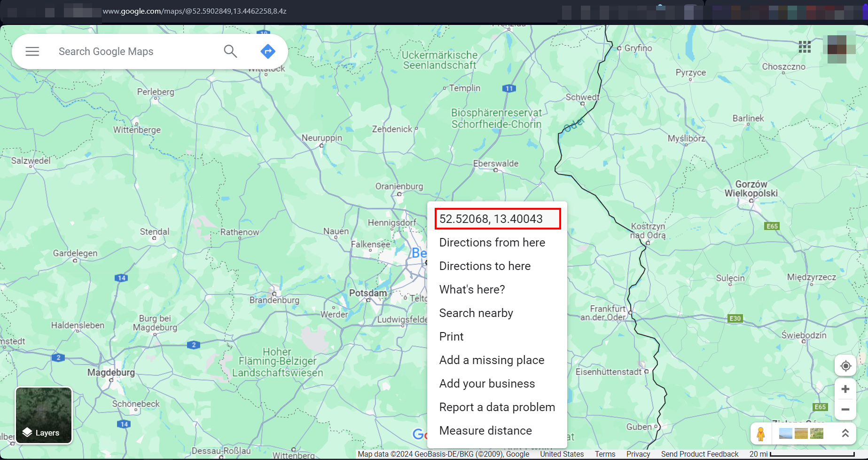Click the Salzwedel town label

pos(31,160)
